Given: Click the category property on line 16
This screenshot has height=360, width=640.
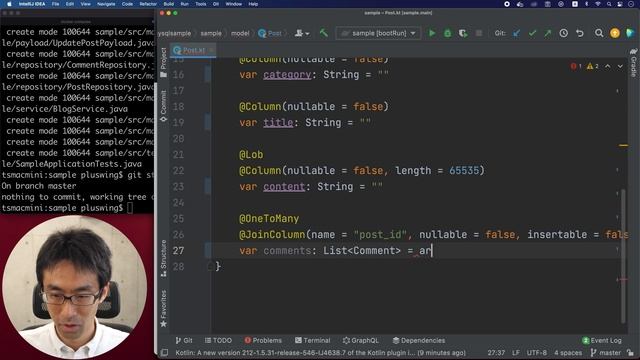Looking at the screenshot, I should point(287,75).
